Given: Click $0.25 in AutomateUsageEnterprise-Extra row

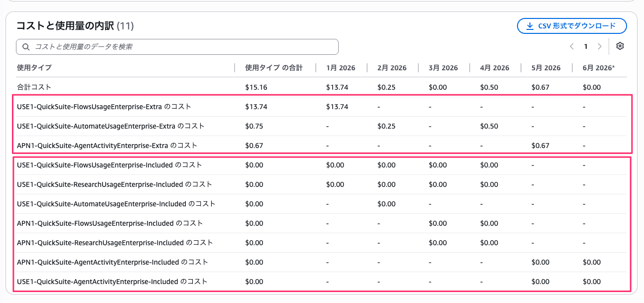Looking at the screenshot, I should pos(386,126).
